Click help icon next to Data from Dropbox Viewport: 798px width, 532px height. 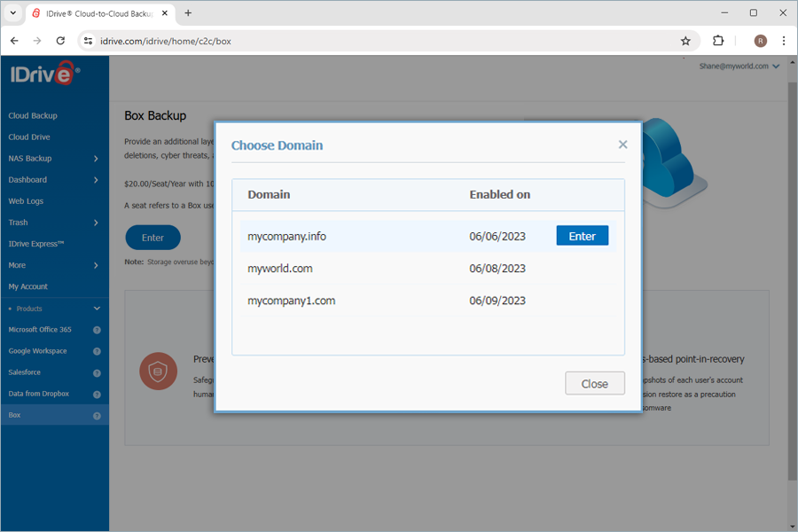[97, 395]
